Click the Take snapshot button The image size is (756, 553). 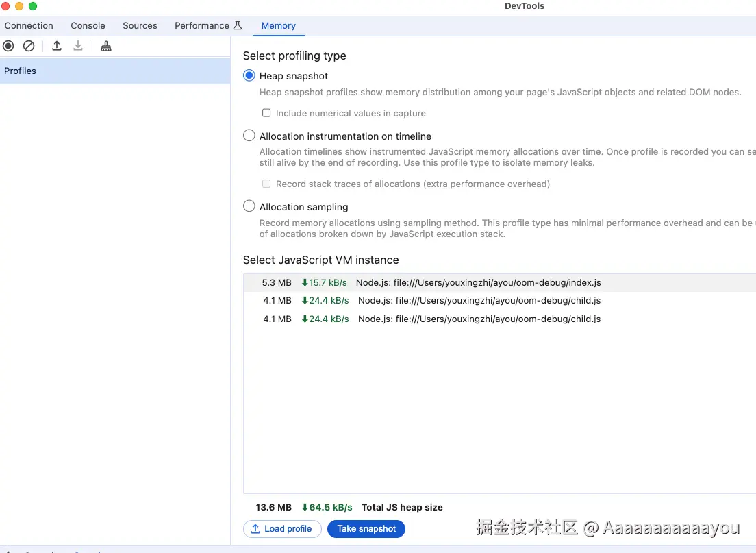(x=366, y=529)
